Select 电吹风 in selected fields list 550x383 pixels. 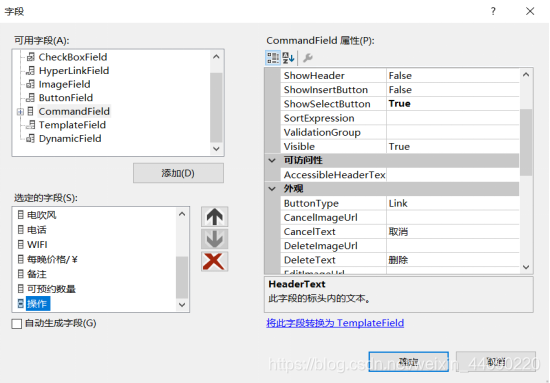point(42,215)
